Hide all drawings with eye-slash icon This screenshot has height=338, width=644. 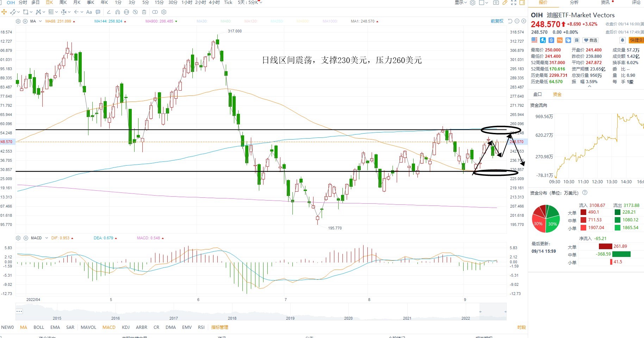pyautogui.click(x=135, y=12)
